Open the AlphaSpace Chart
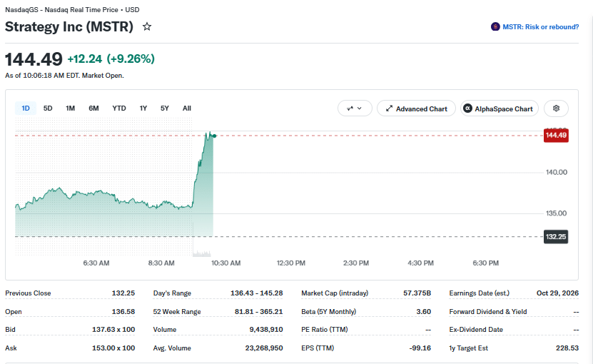 500,108
